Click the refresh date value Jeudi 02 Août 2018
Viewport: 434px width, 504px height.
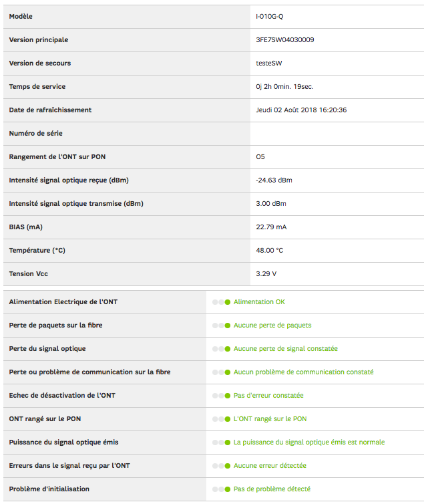(x=301, y=110)
